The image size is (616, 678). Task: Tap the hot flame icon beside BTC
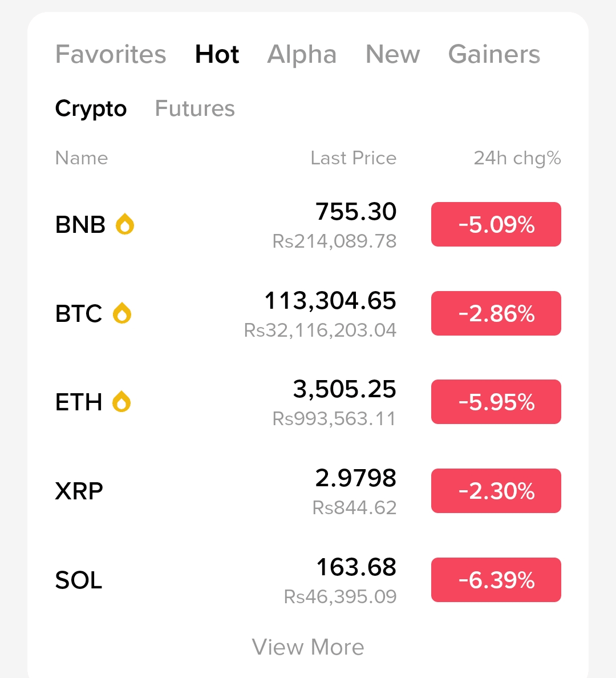[x=122, y=313]
